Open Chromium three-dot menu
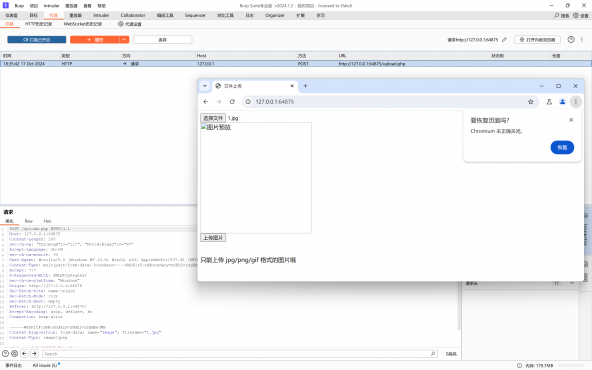592x370 pixels. tap(575, 102)
